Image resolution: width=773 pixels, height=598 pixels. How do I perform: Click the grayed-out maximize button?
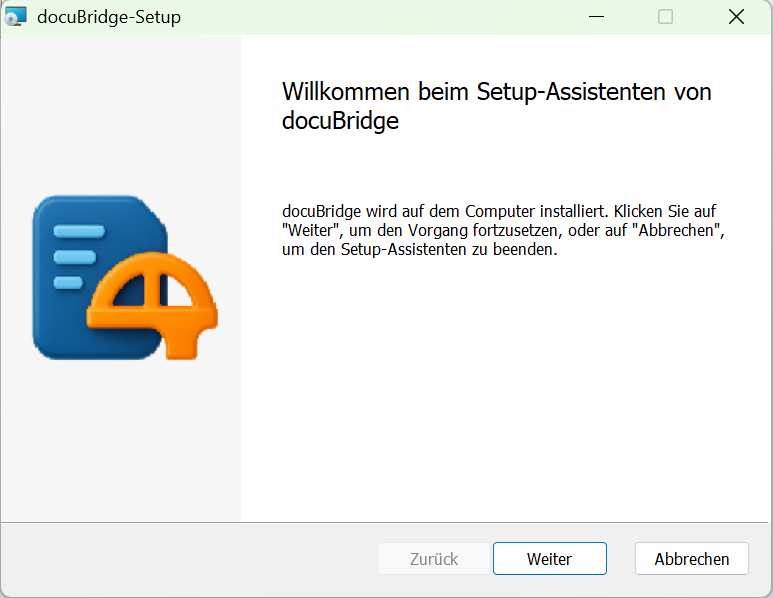(666, 17)
